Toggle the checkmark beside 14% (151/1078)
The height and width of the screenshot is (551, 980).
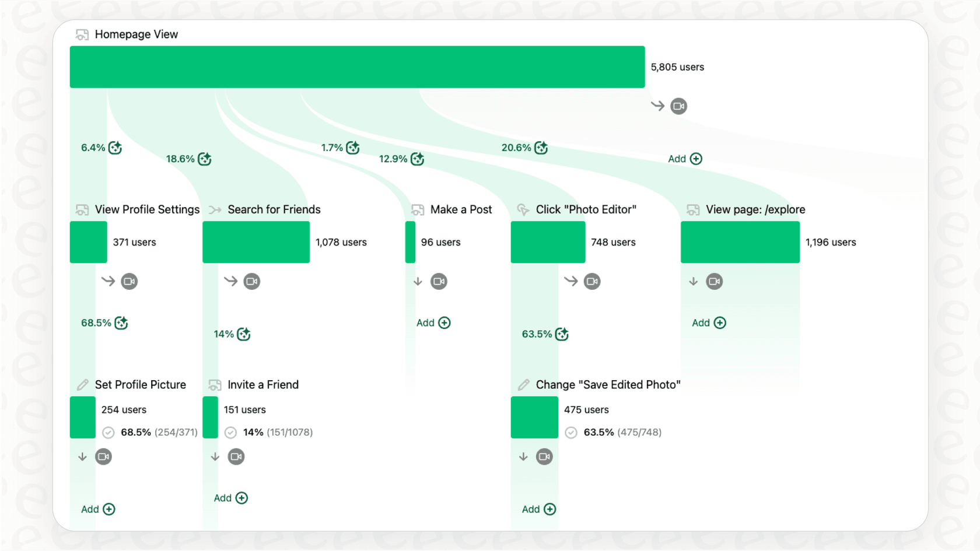click(x=229, y=432)
